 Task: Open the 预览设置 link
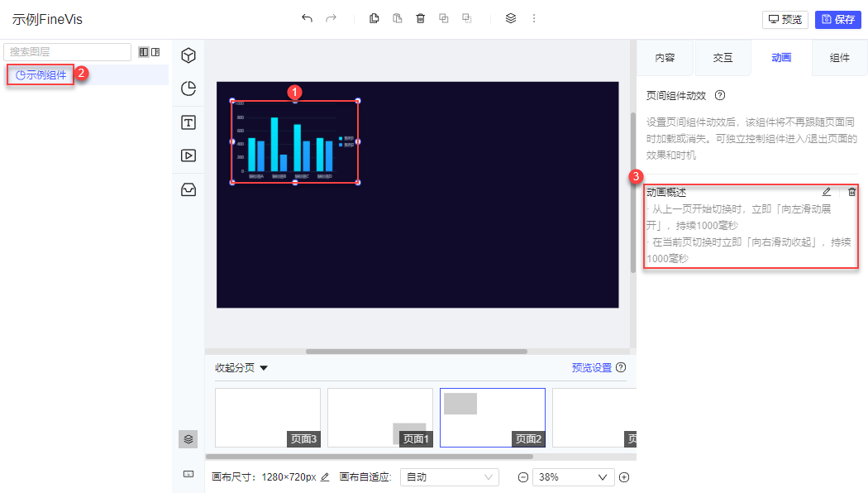pyautogui.click(x=591, y=368)
